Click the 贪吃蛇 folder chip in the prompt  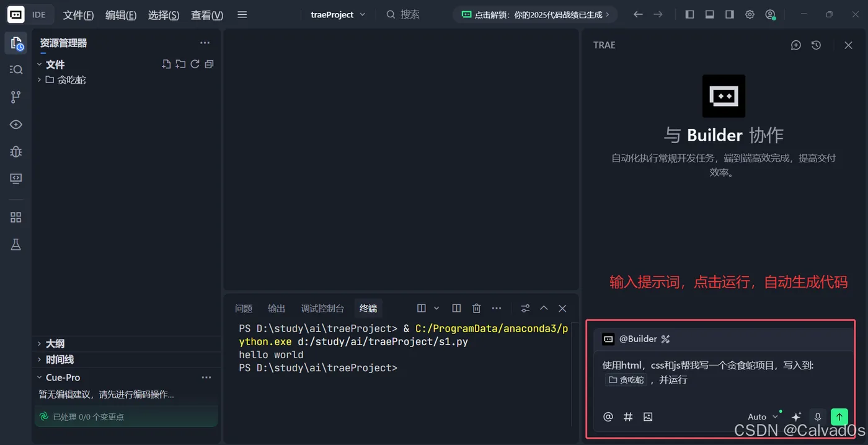[626, 380]
